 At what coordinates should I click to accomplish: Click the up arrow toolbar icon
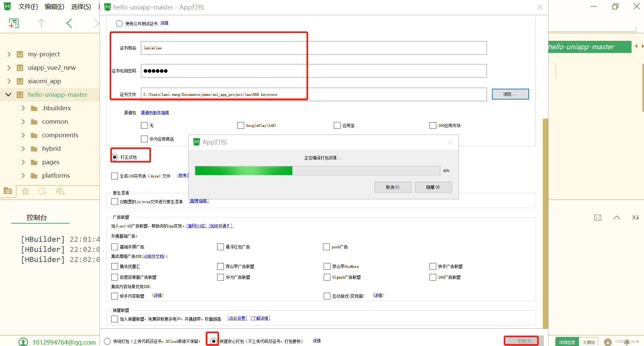point(41,23)
